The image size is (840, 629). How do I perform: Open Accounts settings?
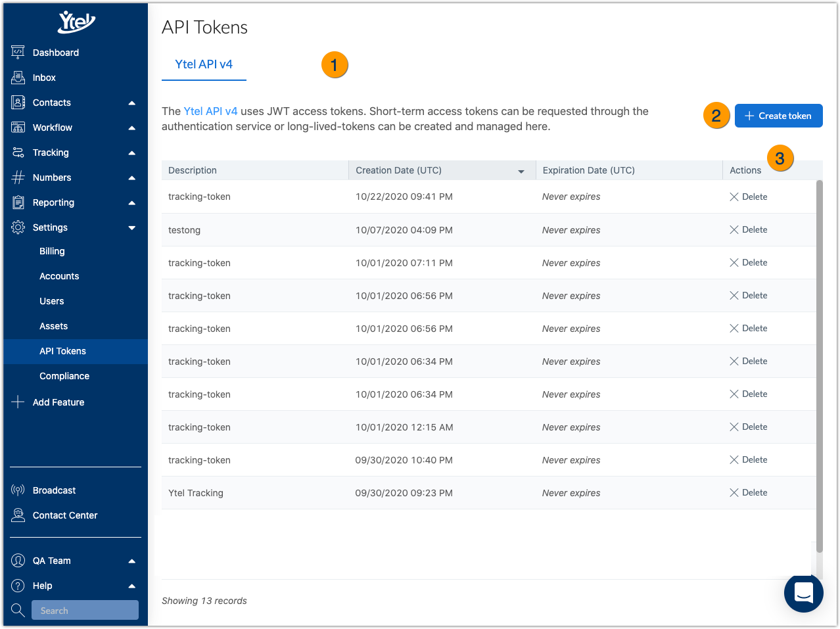point(59,276)
